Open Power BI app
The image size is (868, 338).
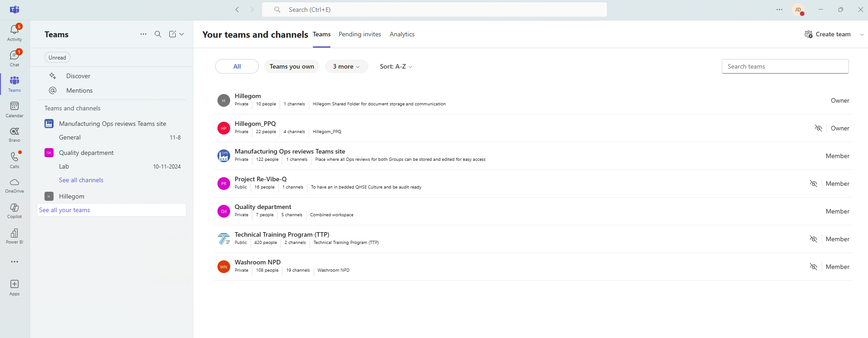[15, 236]
